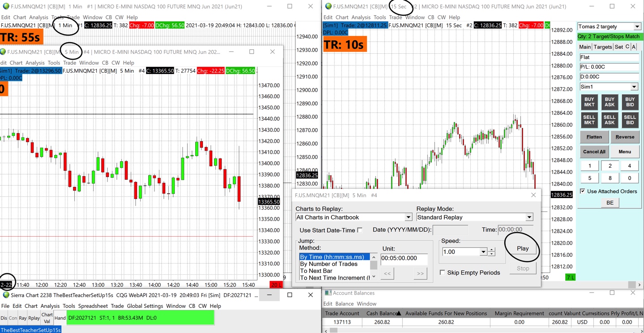This screenshot has height=333, width=644.
Task: Toggle the Use Attached Orders checkbox
Action: (x=583, y=191)
